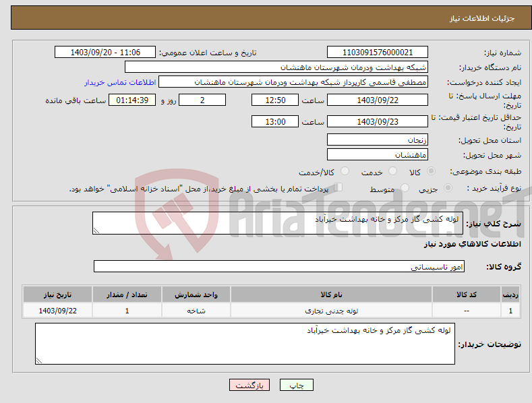Click the buyer organization name field
The width and height of the screenshot is (532, 403).
coord(276,67)
